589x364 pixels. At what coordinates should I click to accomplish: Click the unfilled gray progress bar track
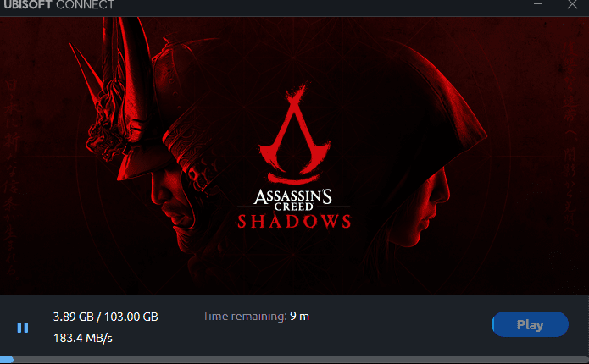point(297,360)
